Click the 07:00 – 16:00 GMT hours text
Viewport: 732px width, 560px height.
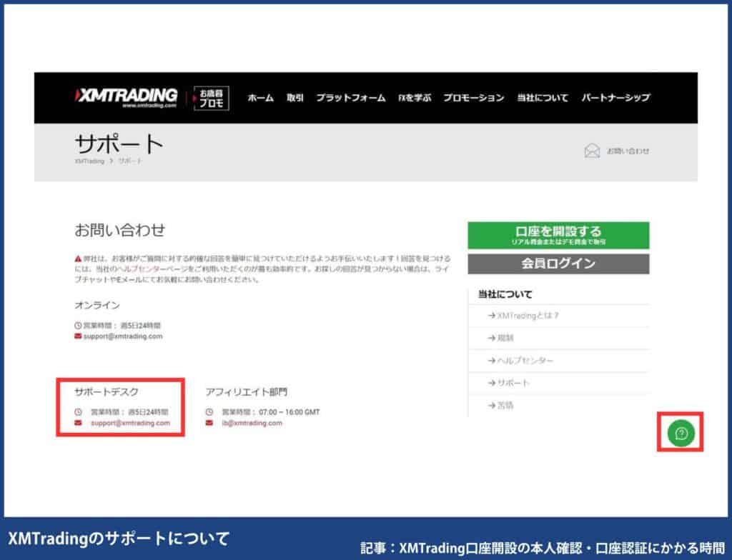pos(290,413)
